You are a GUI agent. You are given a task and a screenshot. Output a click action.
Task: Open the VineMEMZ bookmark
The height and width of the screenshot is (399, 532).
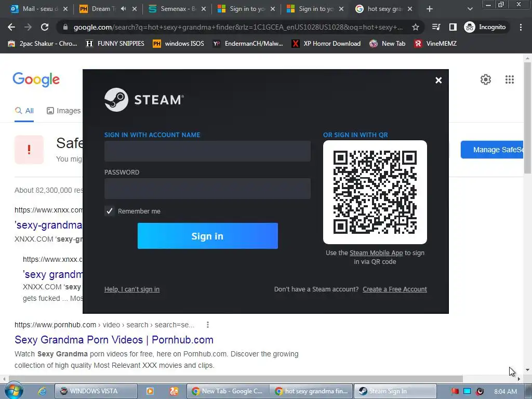pyautogui.click(x=435, y=44)
